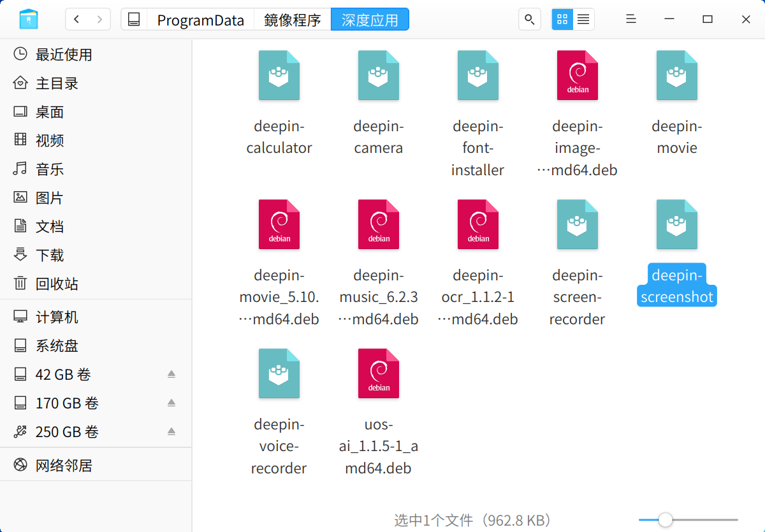
Task: Click the deepin-camera filename label
Action: (379, 137)
